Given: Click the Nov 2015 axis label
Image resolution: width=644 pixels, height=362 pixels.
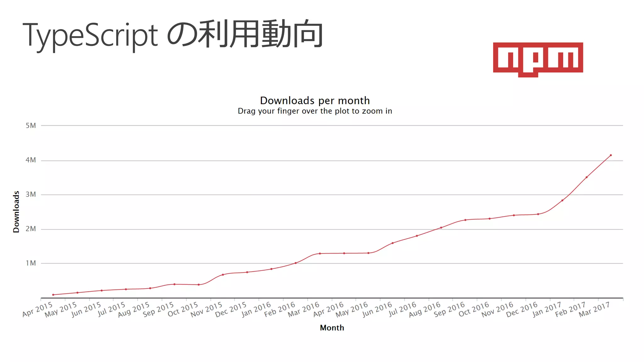Looking at the screenshot, I should pos(206,310).
